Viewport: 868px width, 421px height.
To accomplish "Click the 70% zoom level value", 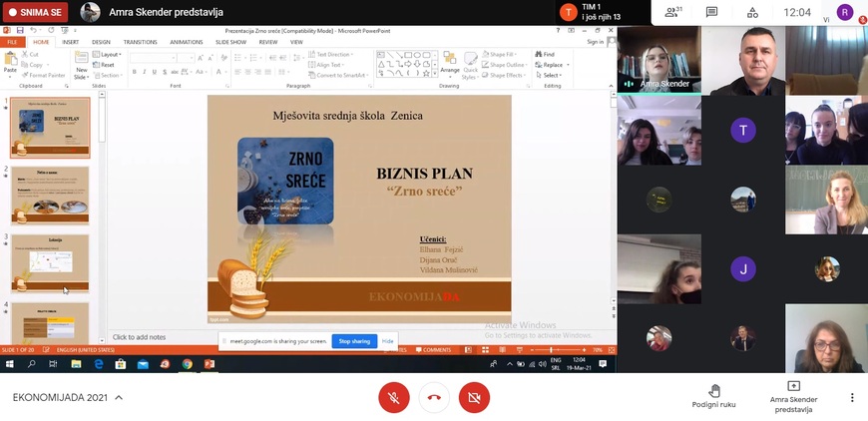I will tap(598, 349).
